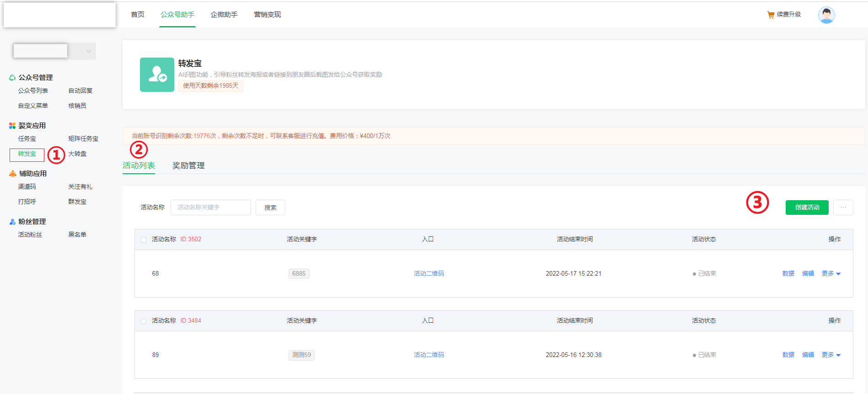Open 活动二维码 for activity 68

coord(429,273)
